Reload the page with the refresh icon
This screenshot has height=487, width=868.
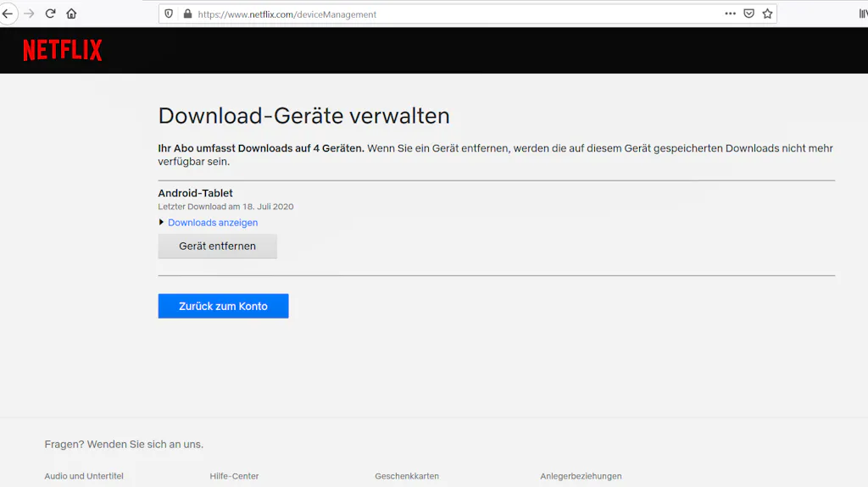pyautogui.click(x=50, y=14)
